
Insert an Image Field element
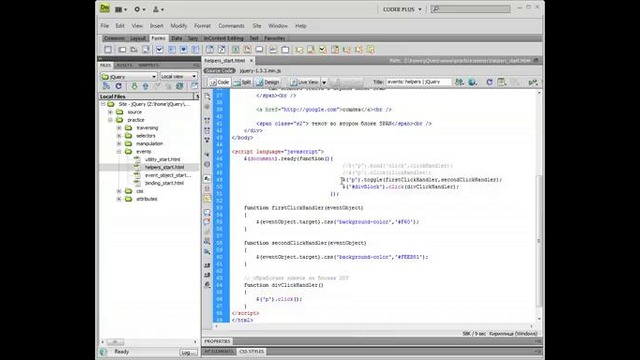click(x=236, y=50)
